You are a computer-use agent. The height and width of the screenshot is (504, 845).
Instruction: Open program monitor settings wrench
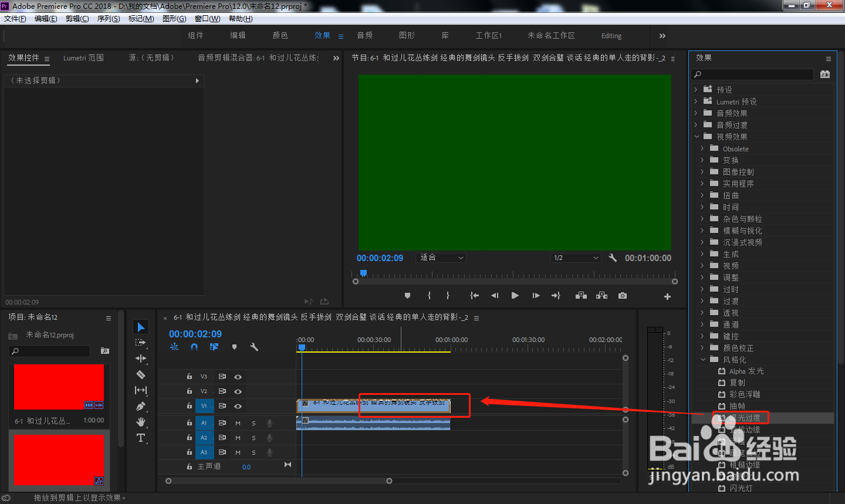click(613, 258)
